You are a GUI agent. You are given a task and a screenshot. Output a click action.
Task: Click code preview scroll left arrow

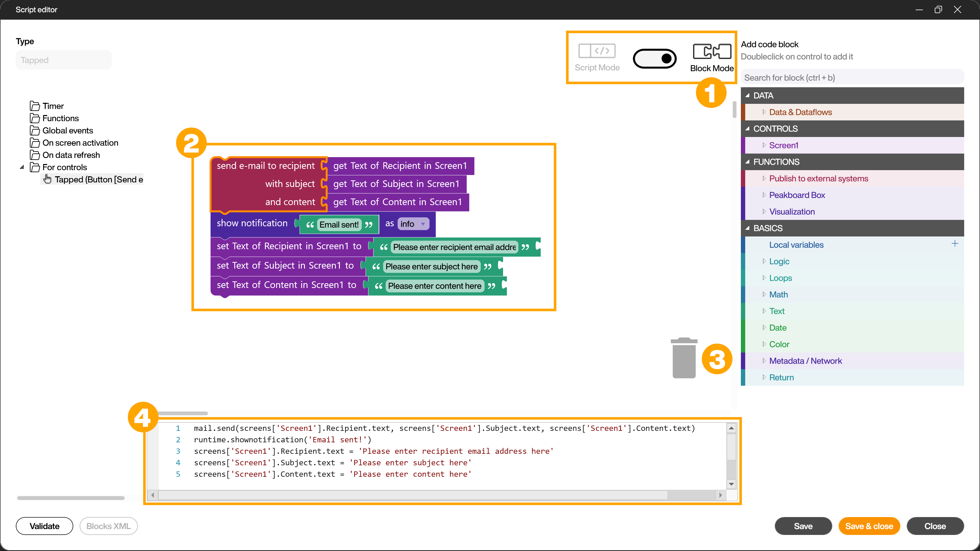pos(153,495)
